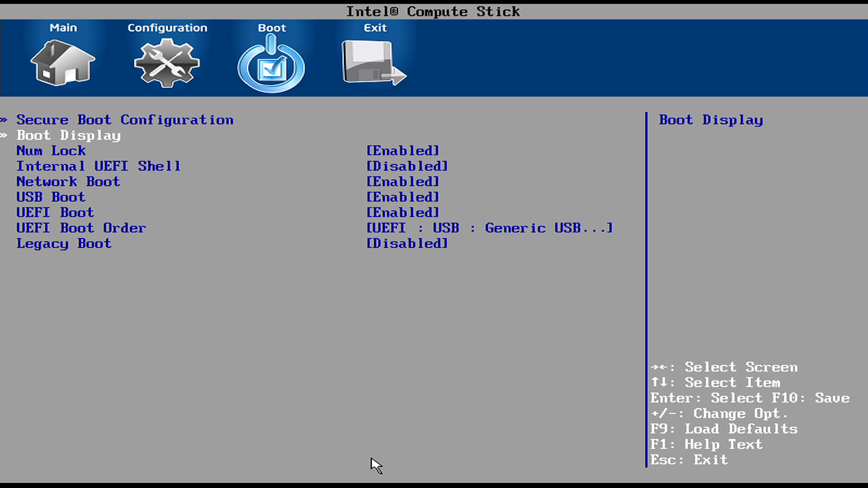Open UEFI Boot Order device list
This screenshot has height=488, width=868.
coord(489,228)
